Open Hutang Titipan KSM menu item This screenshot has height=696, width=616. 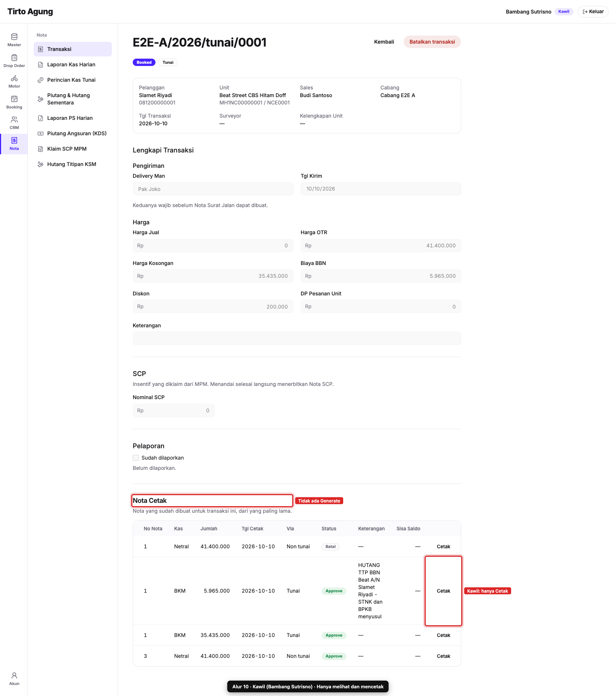pos(73,164)
